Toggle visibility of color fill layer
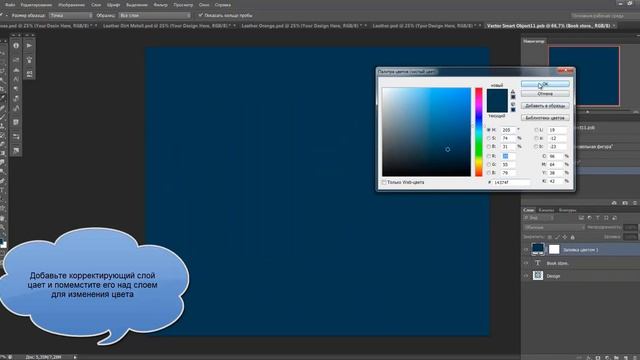The width and height of the screenshot is (640, 360). coord(526,249)
